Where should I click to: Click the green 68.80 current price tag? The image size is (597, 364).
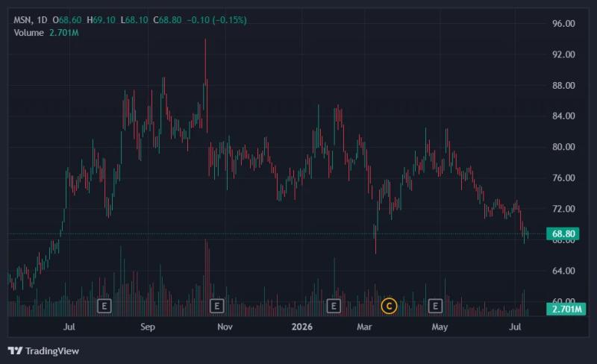(x=563, y=233)
